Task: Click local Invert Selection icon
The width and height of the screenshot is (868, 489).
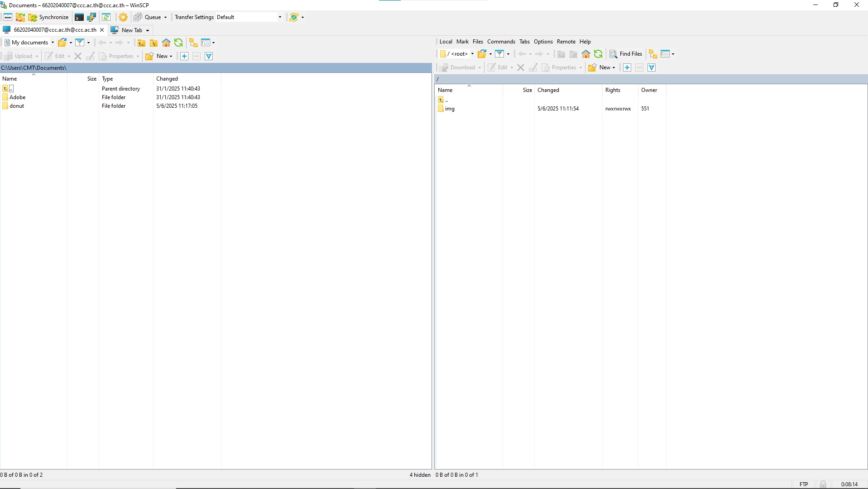Action: click(x=209, y=56)
